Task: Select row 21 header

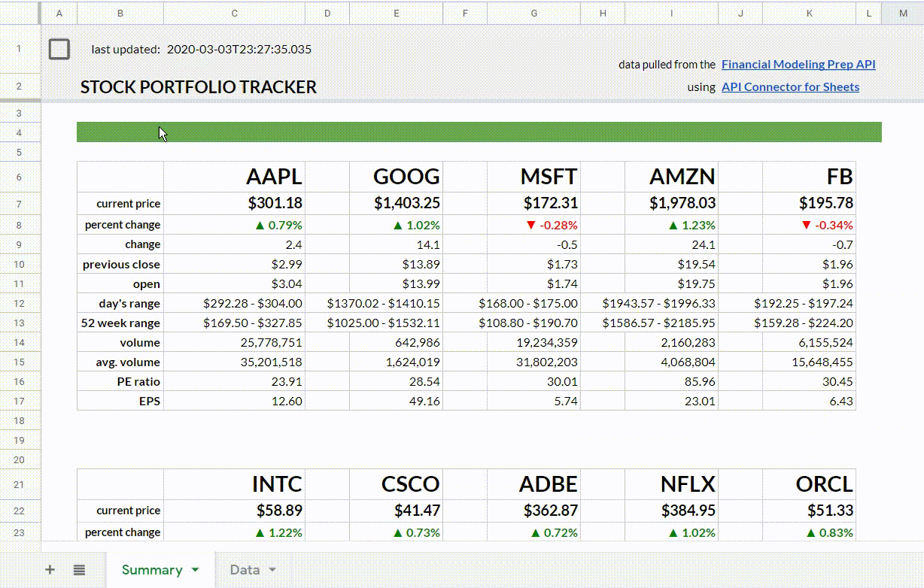Action: click(20, 485)
